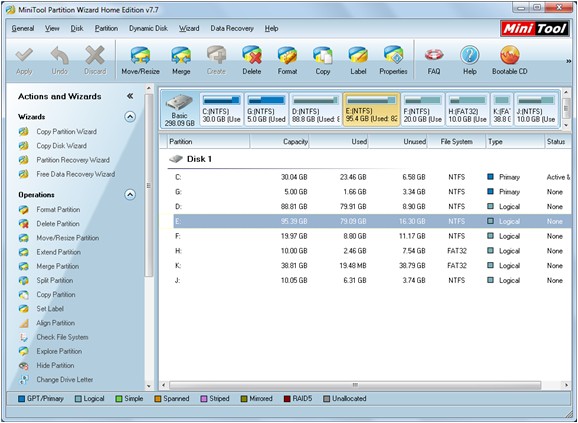Select the Disk 1 header row

pyautogui.click(x=369, y=159)
